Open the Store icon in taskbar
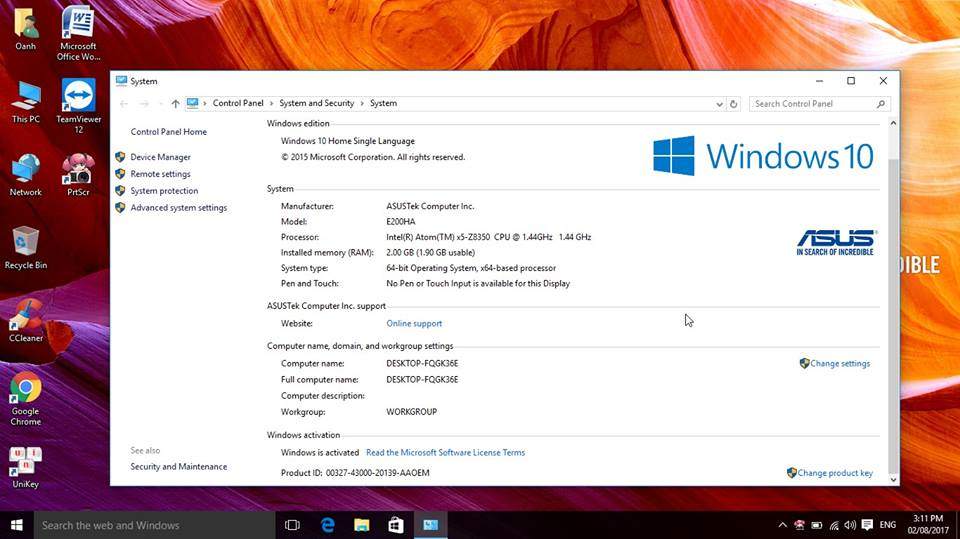The image size is (960, 539). (x=395, y=525)
